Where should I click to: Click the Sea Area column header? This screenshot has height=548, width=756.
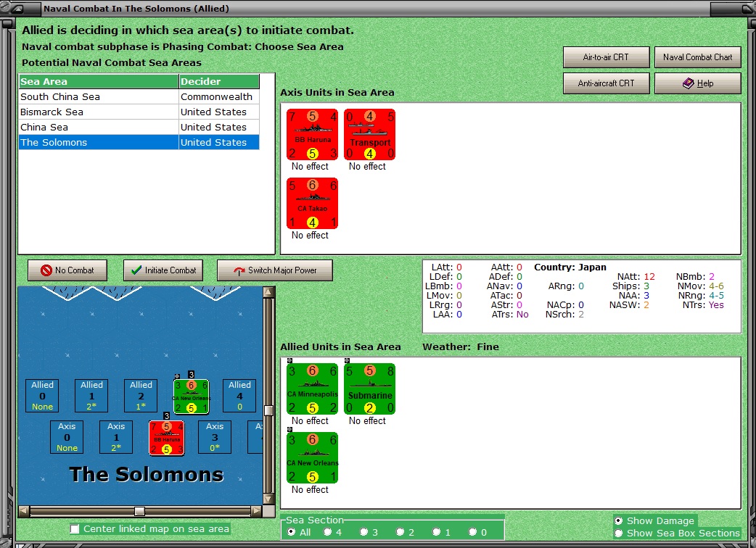click(99, 81)
